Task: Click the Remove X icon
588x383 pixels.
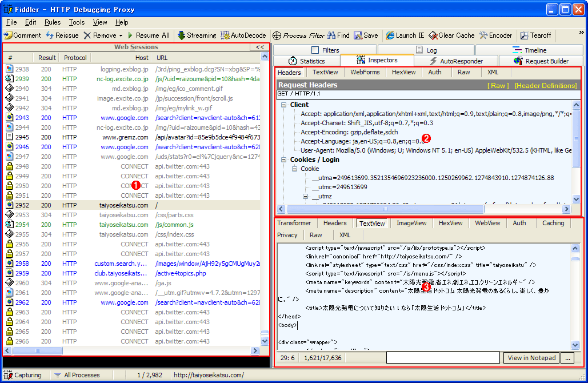Action: 87,35
